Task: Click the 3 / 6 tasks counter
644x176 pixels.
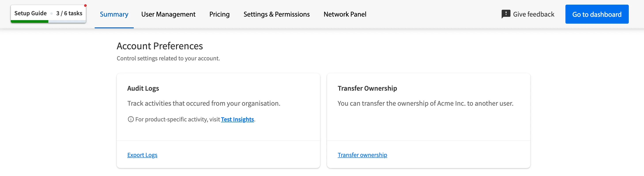Action: point(69,13)
